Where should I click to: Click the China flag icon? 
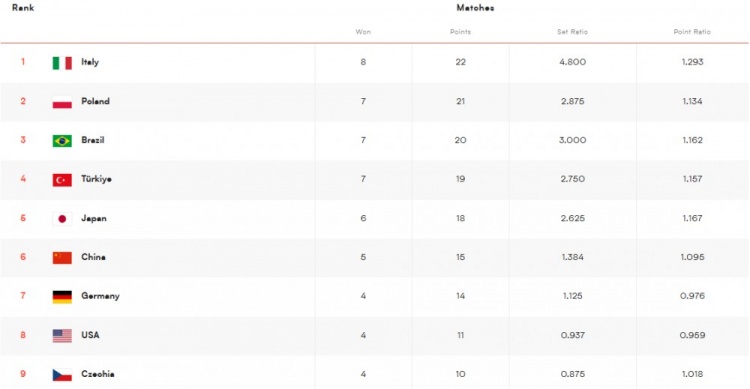(62, 258)
